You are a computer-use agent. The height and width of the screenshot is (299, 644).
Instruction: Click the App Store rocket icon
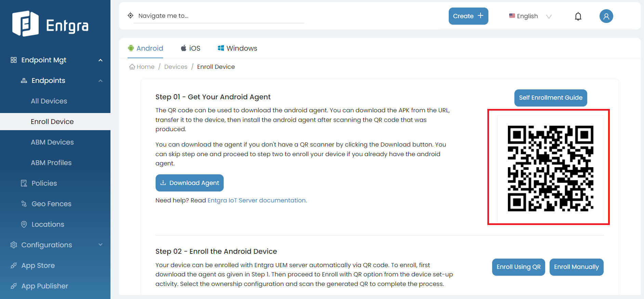14,265
